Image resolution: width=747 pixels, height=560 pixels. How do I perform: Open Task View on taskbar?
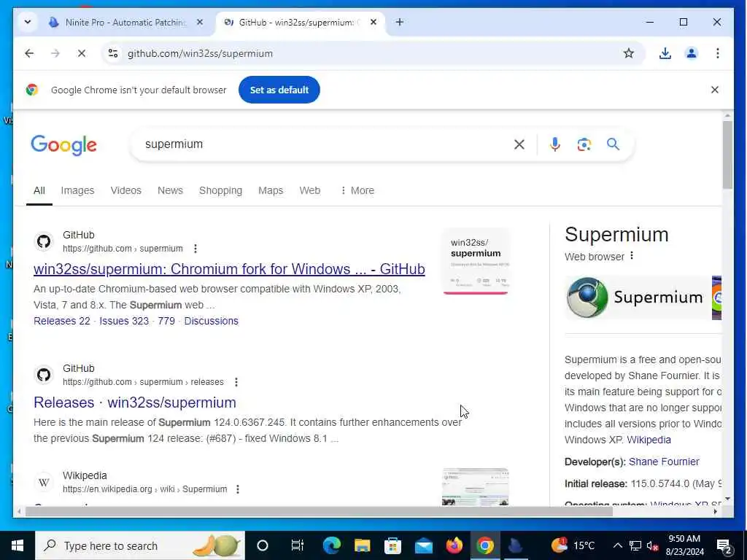pos(298,545)
